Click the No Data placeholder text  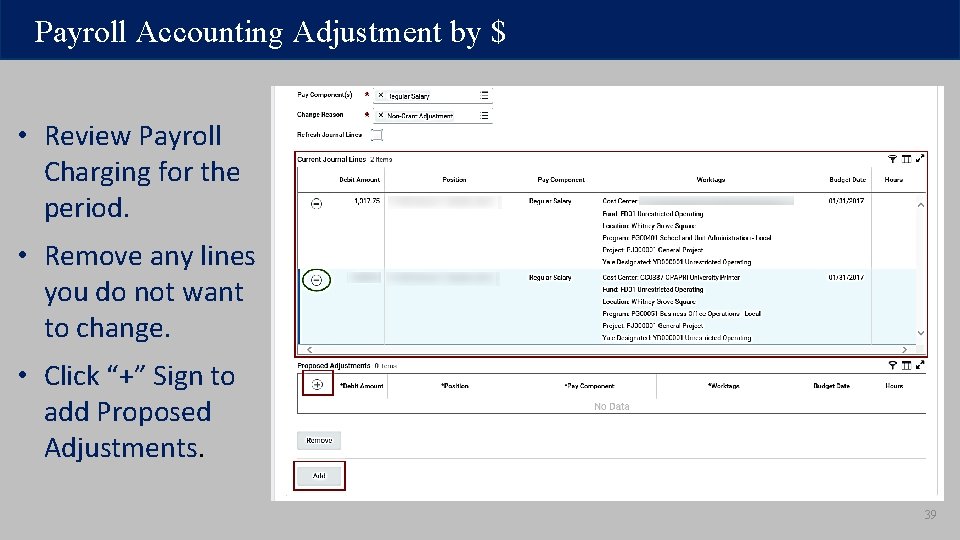click(x=612, y=407)
